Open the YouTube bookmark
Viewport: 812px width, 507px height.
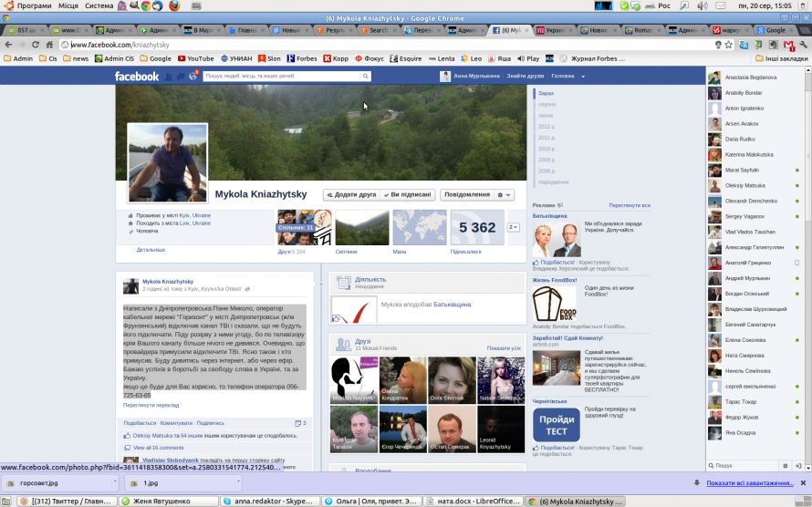pos(196,58)
